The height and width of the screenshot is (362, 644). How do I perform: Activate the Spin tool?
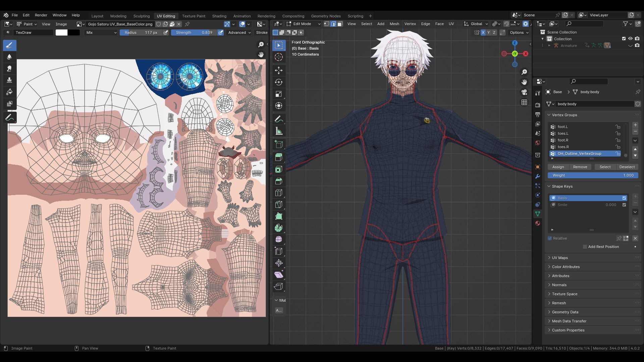(x=279, y=228)
